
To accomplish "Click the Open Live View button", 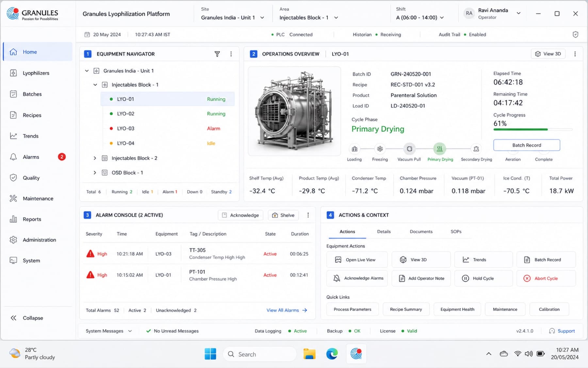I will click(x=357, y=259).
